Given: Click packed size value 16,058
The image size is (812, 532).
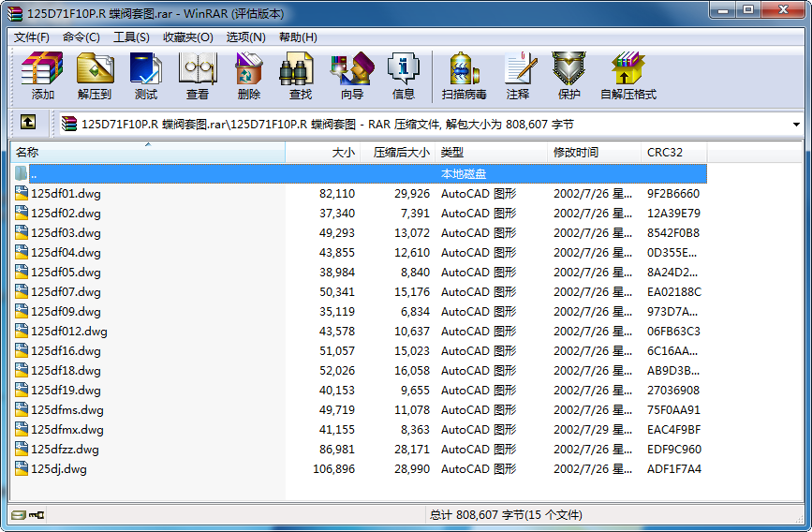Looking at the screenshot, I should tap(412, 370).
